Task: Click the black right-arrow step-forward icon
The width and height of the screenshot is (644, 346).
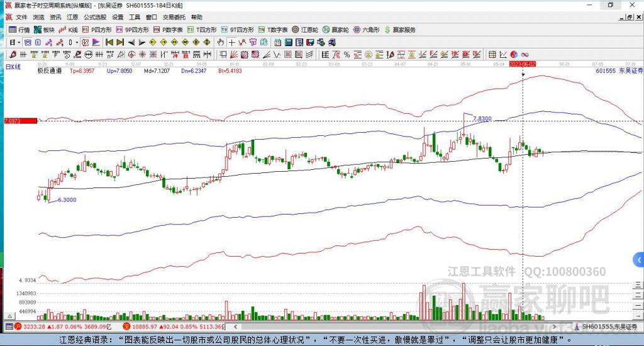Action: click(142, 42)
